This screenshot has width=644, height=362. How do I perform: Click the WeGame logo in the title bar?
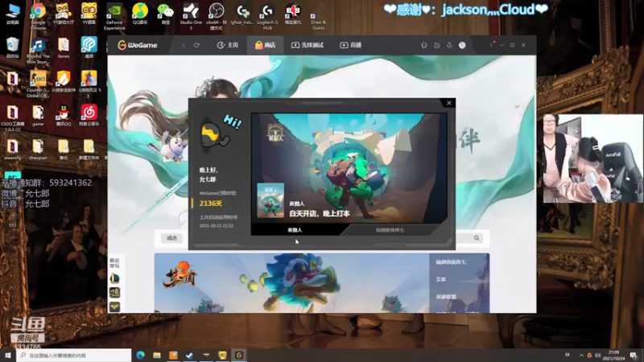point(138,45)
